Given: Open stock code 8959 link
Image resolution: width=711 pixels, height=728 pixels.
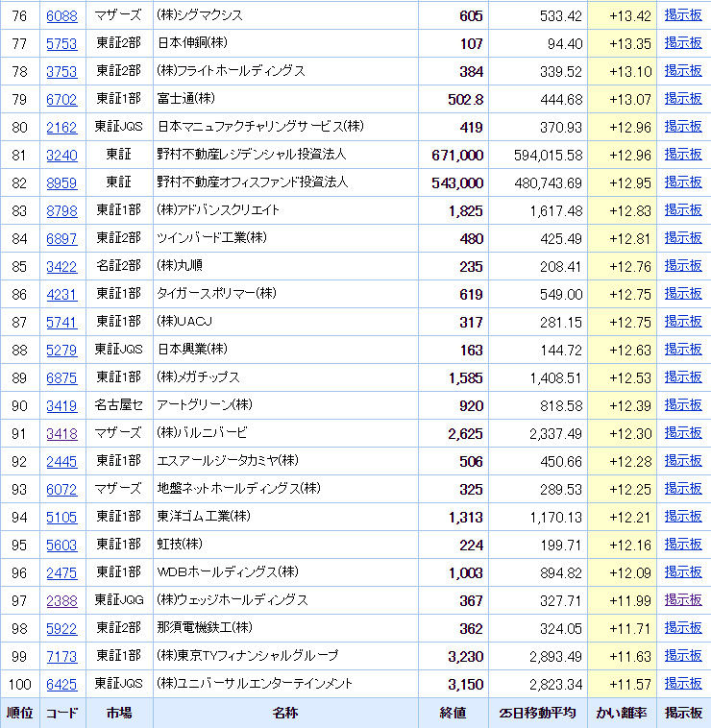Looking at the screenshot, I should pos(61,183).
